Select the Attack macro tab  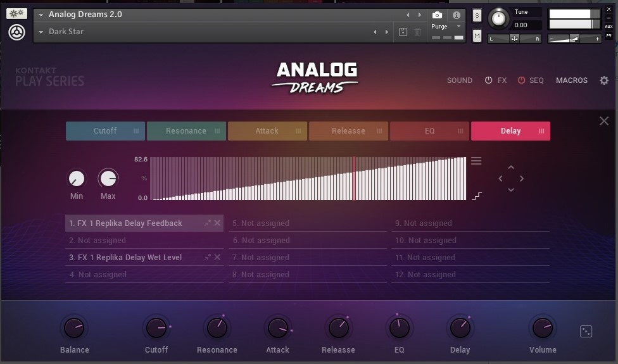pos(267,131)
